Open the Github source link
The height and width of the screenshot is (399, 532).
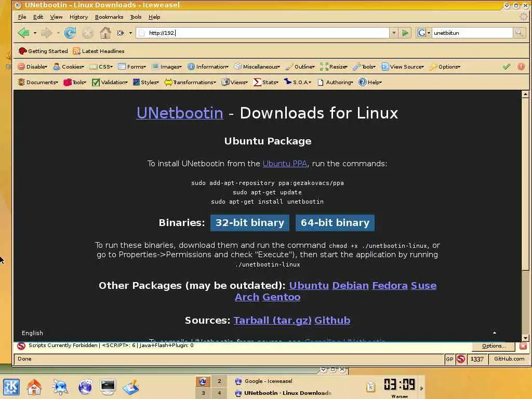(332, 321)
